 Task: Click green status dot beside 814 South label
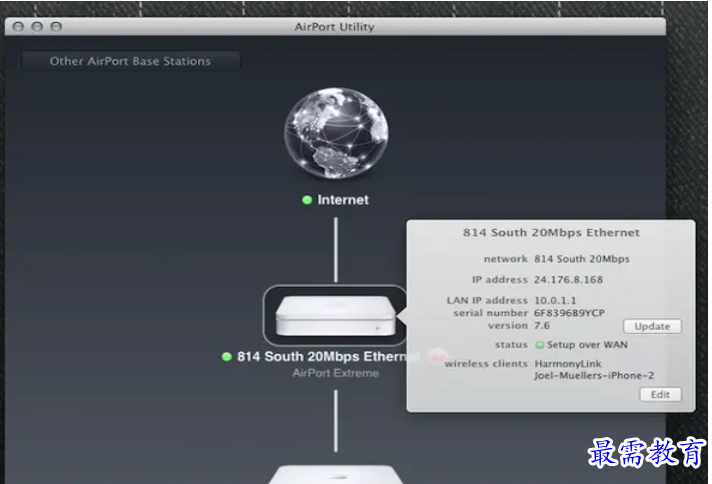click(x=227, y=356)
